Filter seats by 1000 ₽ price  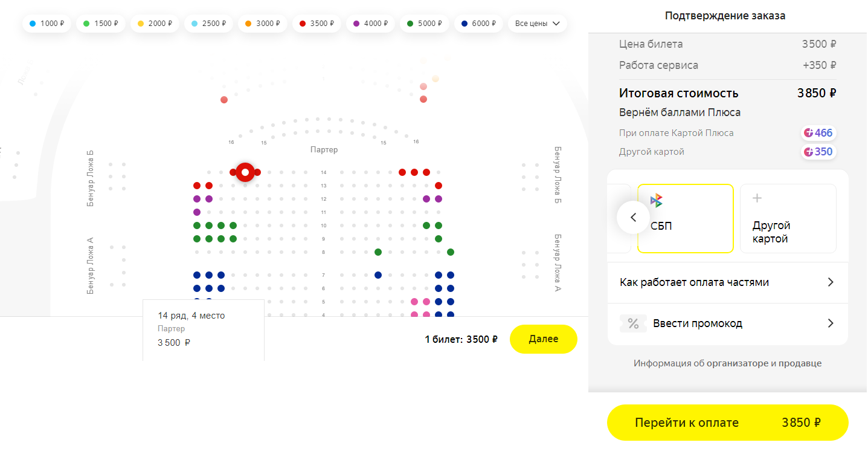click(x=47, y=24)
